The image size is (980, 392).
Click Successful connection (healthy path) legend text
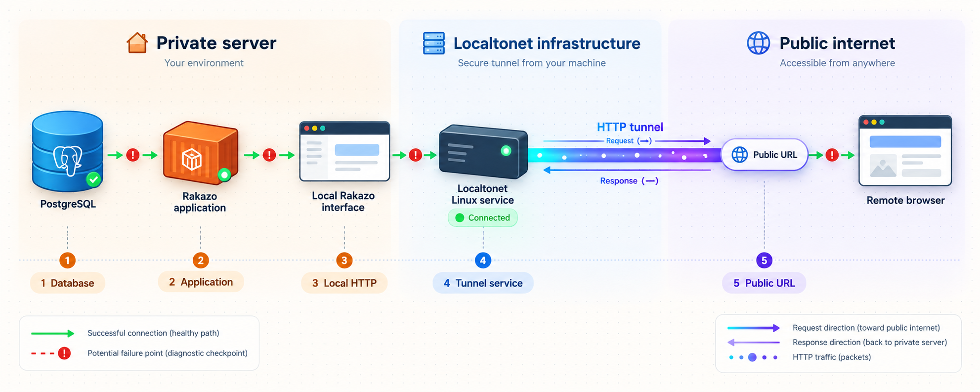click(x=153, y=333)
